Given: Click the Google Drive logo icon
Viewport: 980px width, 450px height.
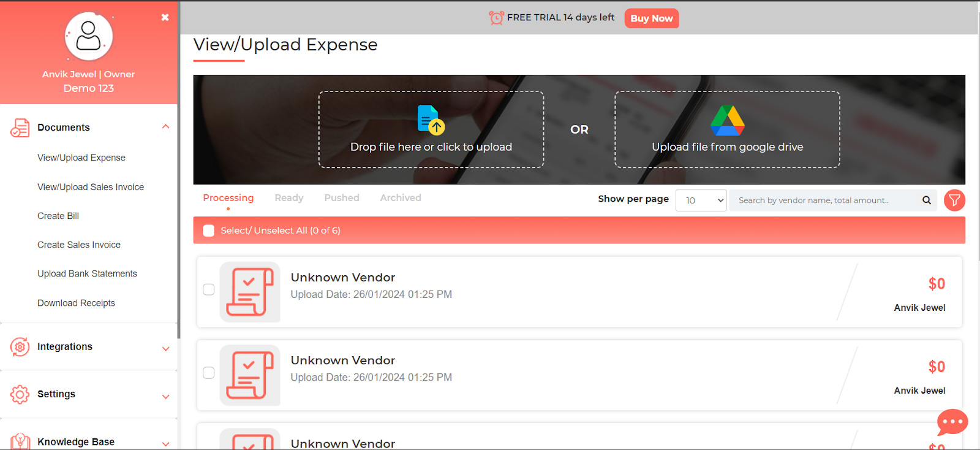Looking at the screenshot, I should coord(727,120).
